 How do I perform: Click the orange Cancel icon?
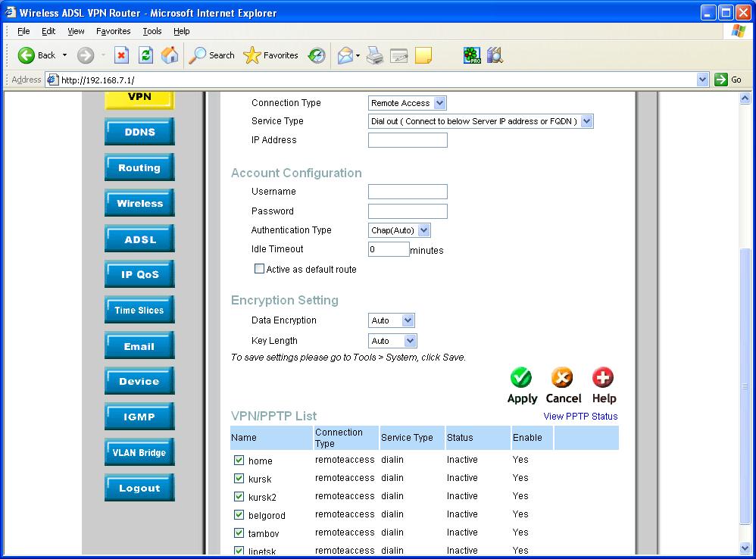pos(562,377)
